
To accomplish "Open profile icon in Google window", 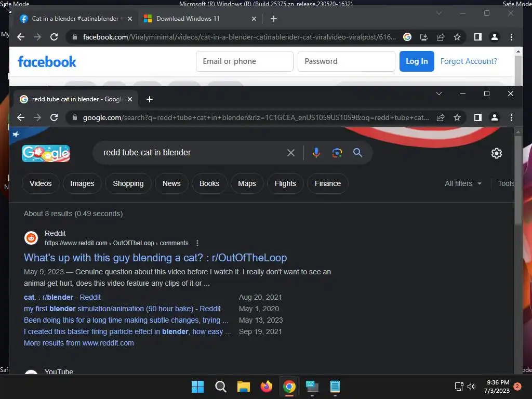I will (495, 118).
